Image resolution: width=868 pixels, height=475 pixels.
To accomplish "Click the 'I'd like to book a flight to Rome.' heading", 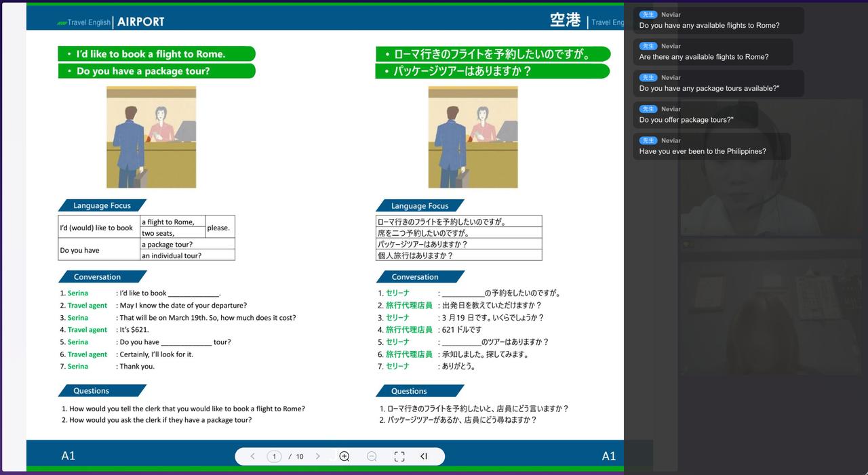I will point(157,54).
